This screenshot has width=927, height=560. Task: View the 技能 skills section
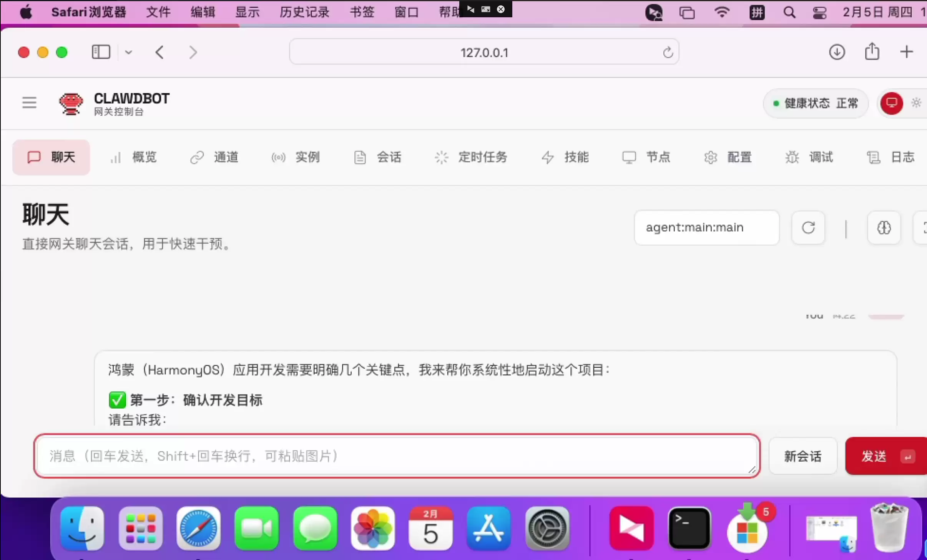[565, 157]
